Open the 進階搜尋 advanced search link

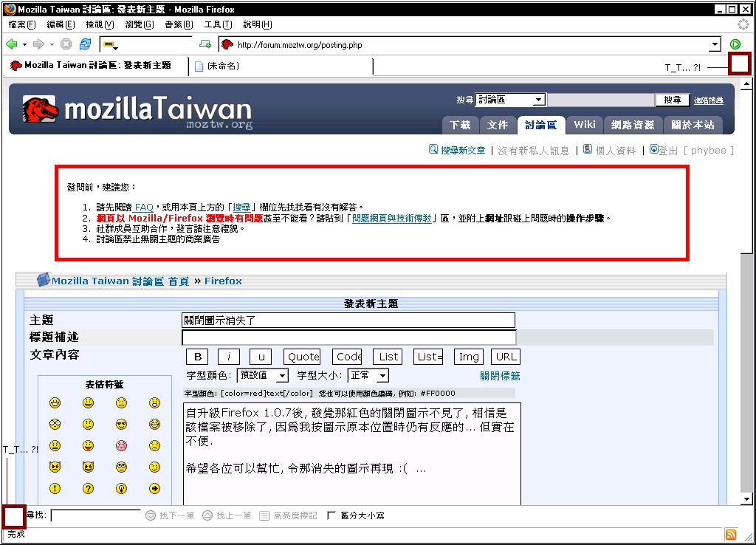click(708, 100)
